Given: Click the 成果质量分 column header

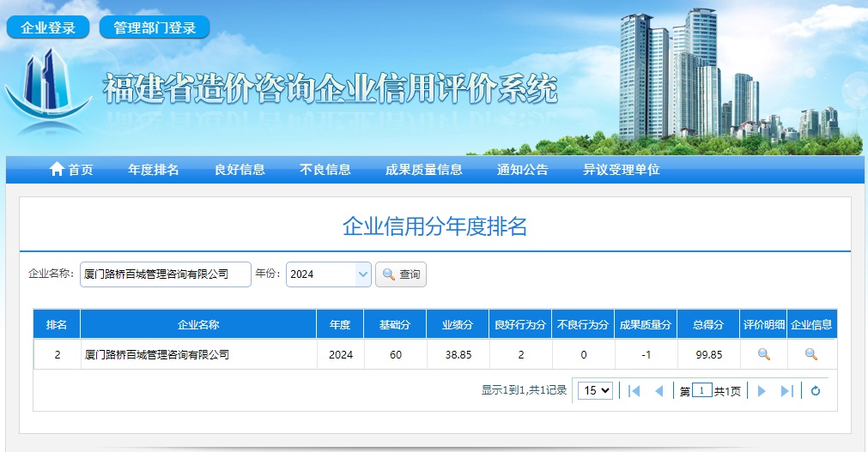Looking at the screenshot, I should (x=646, y=324).
